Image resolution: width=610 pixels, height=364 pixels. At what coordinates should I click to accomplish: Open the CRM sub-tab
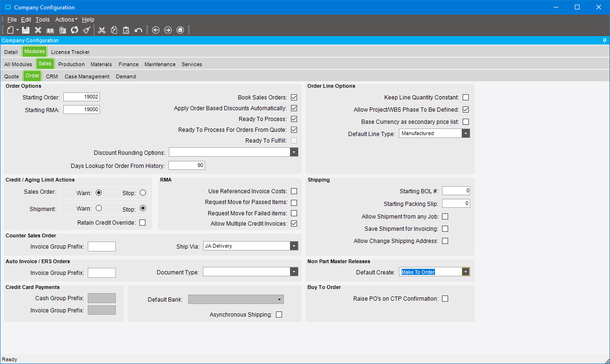(52, 76)
